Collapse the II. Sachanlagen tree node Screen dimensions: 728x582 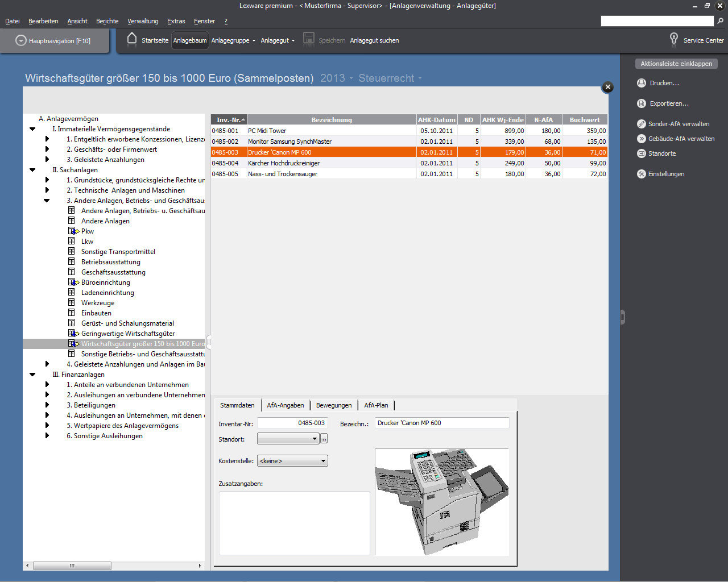coord(32,170)
